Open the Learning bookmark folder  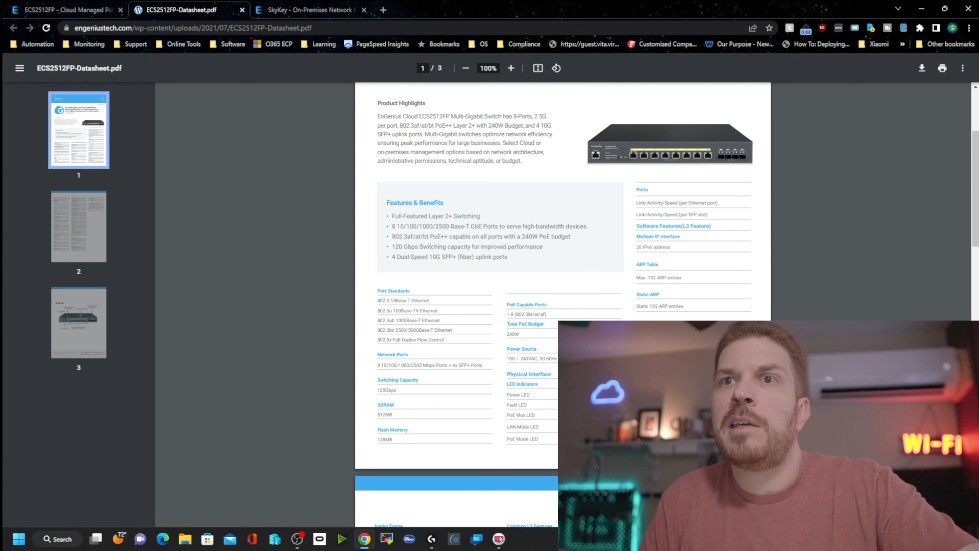click(x=318, y=44)
